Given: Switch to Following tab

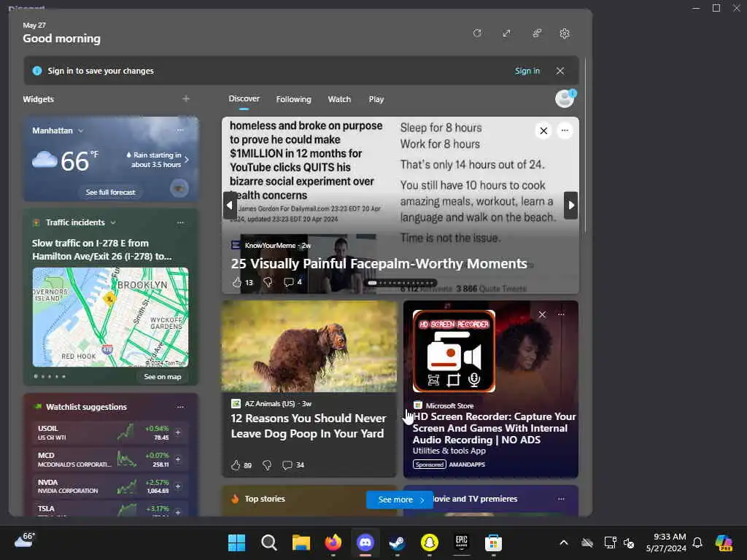Looking at the screenshot, I should (293, 99).
